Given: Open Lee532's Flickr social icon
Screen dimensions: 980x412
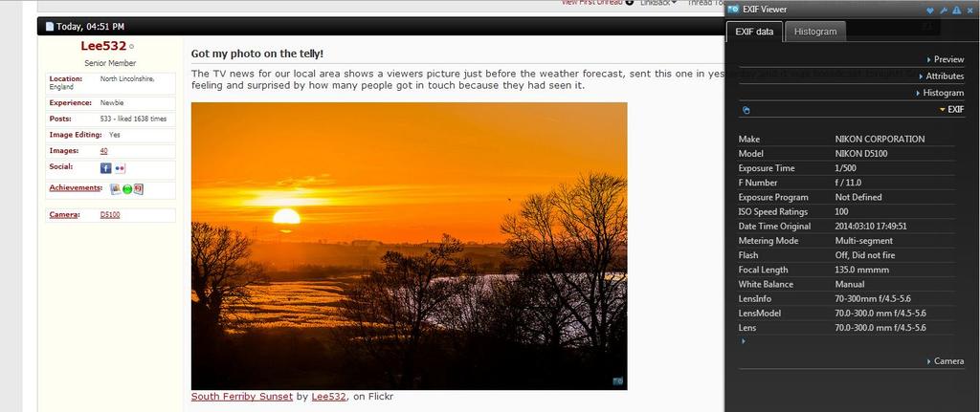Looking at the screenshot, I should click(120, 168).
